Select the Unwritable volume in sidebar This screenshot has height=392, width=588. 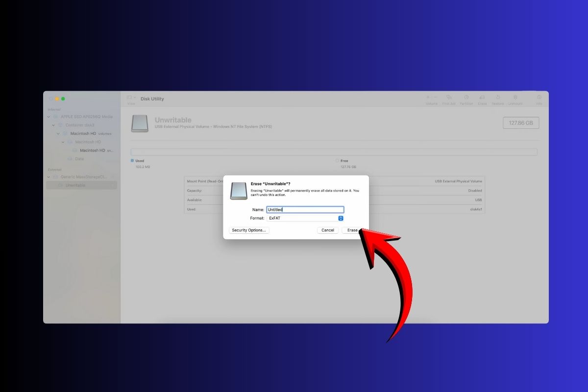coord(81,185)
